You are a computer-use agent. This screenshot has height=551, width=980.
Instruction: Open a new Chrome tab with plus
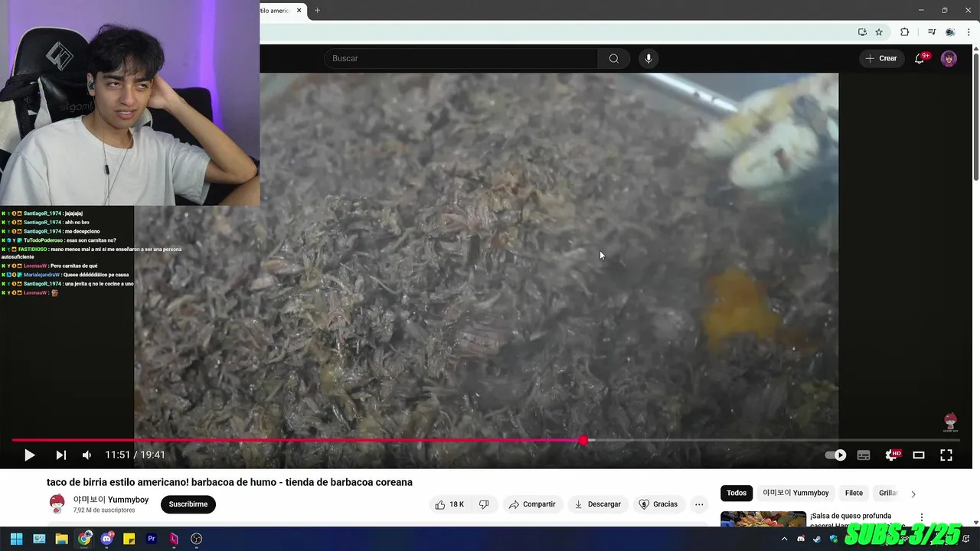coord(317,10)
